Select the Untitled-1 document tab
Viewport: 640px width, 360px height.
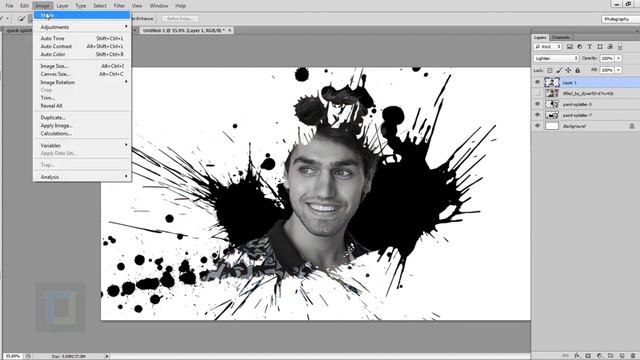pos(187,31)
